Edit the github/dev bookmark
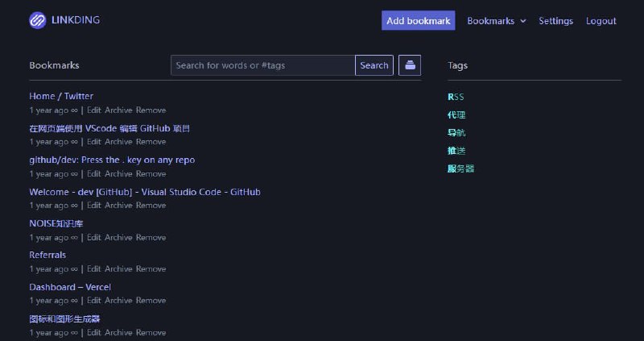The image size is (644, 341). [x=93, y=174]
